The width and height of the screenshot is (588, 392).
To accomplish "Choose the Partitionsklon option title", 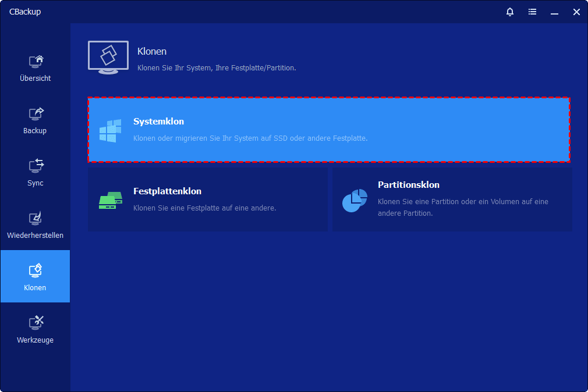I will coord(408,185).
